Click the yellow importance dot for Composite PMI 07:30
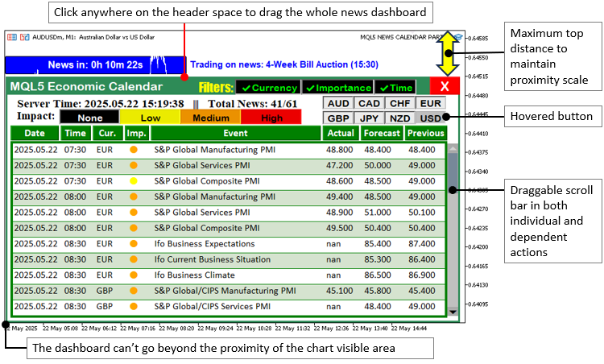The image size is (604, 364). pos(134,181)
